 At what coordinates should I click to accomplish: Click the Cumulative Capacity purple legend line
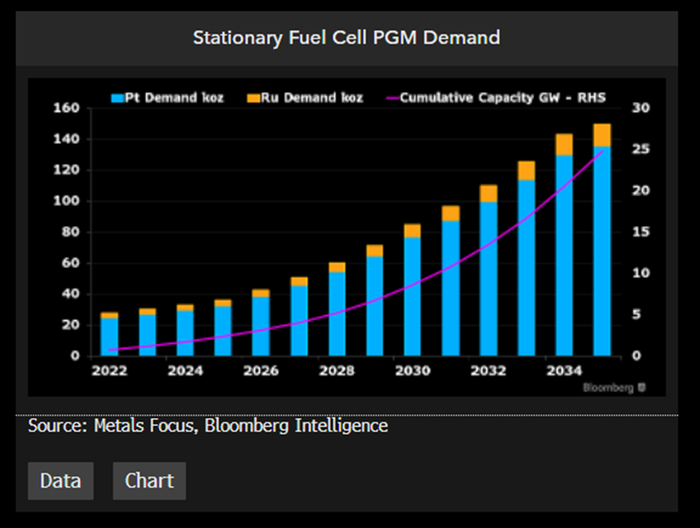pos(392,98)
